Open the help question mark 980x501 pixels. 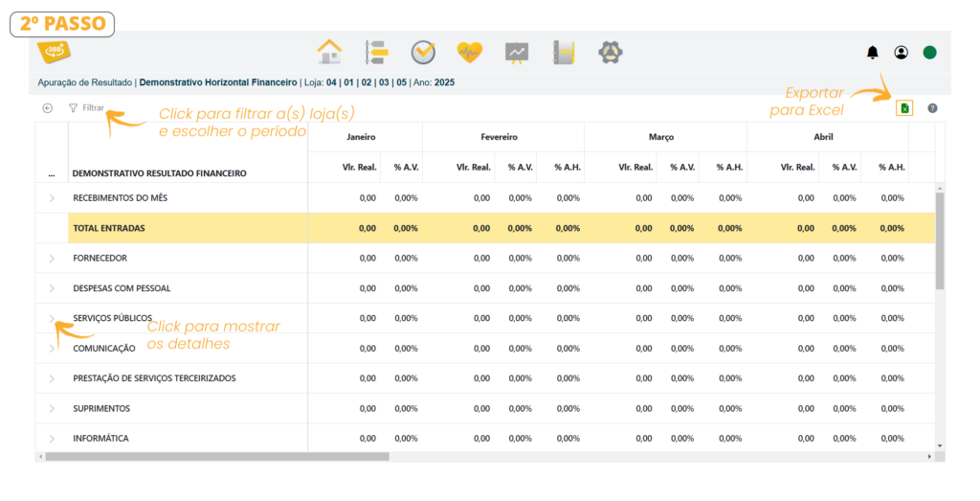tap(932, 108)
